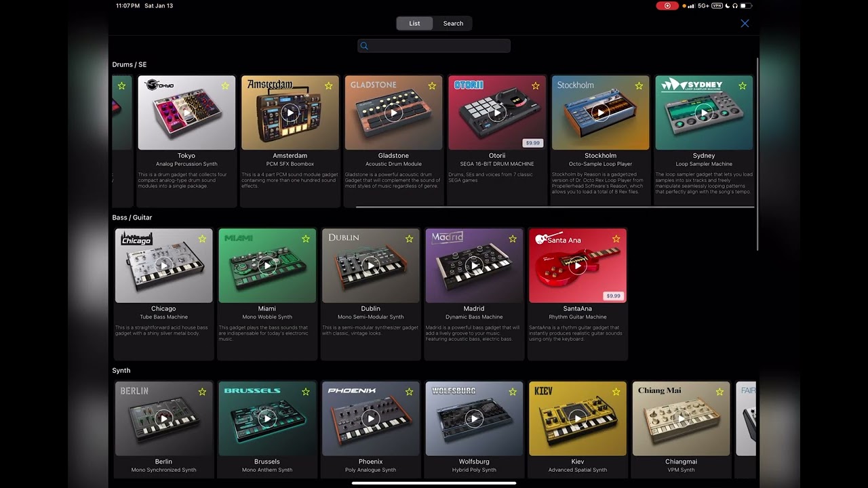This screenshot has width=868, height=488.
Task: Play the Chiangmai gadget preview
Action: click(x=681, y=419)
